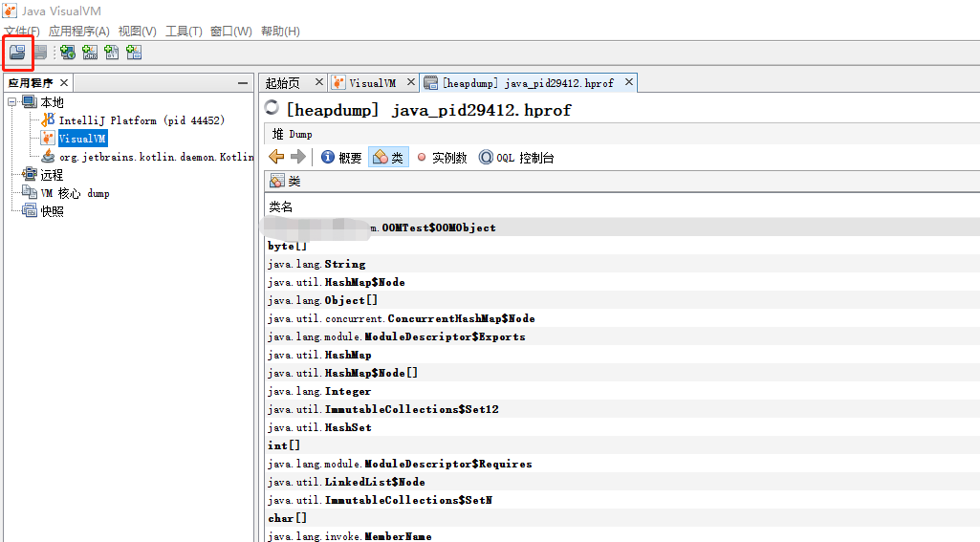Open the 帮助(H) menu
The height and width of the screenshot is (542, 980).
pyautogui.click(x=280, y=32)
